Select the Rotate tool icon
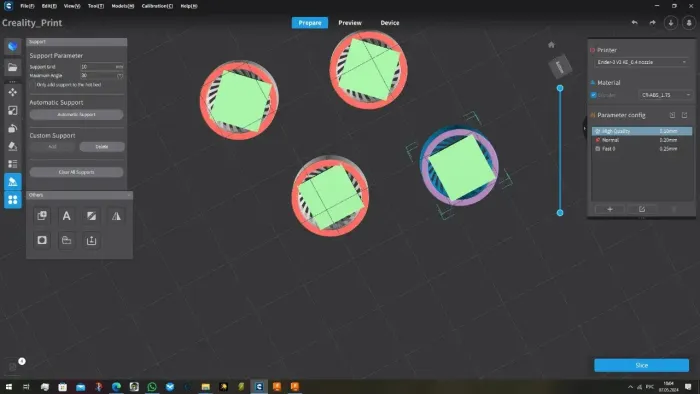The width and height of the screenshot is (700, 394). pos(12,129)
